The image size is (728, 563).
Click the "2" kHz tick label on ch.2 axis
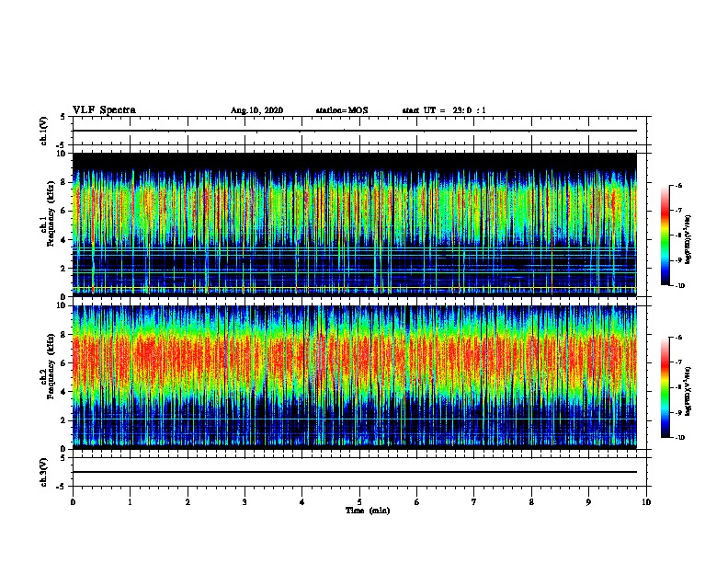63,420
